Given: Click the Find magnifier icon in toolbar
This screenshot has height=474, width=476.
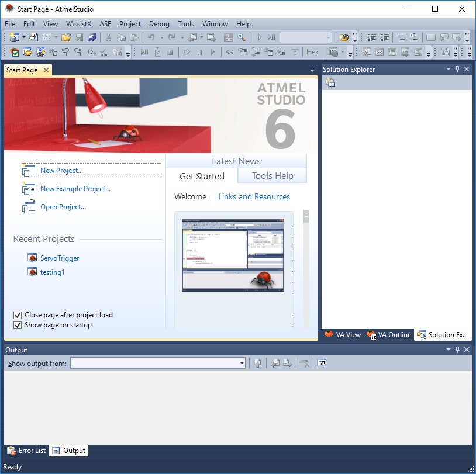Looking at the screenshot, I should pos(242,37).
